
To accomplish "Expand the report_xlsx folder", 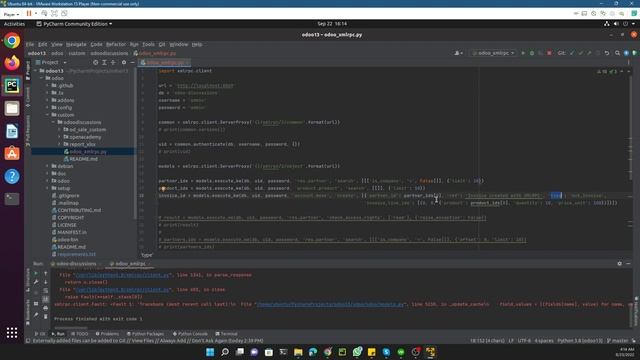I will 59,144.
